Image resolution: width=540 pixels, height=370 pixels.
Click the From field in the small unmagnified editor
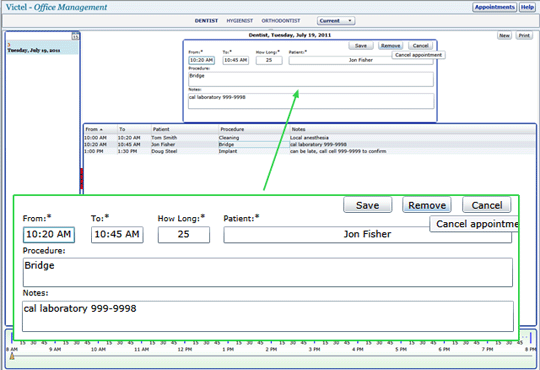point(201,60)
